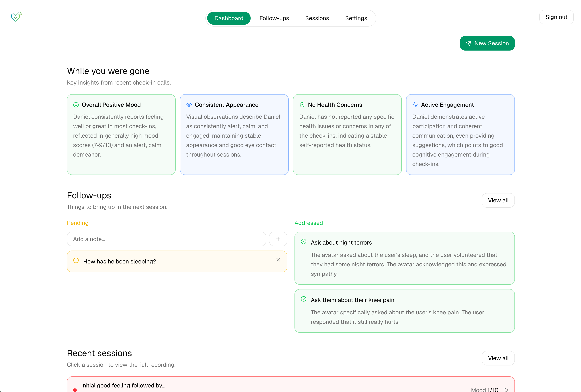Click the pulse icon on Active Engagement
Screen dimensions: 581x392
pyautogui.click(x=415, y=105)
